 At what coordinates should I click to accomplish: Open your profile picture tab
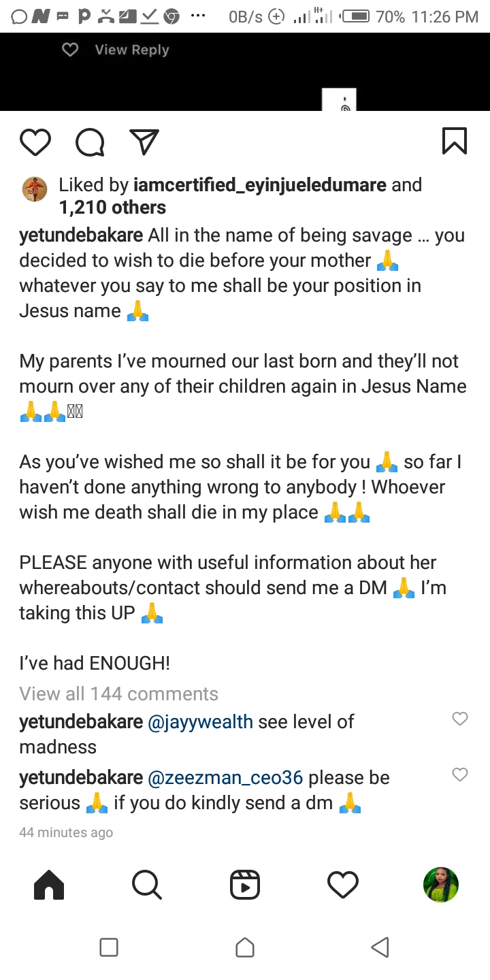(441, 885)
